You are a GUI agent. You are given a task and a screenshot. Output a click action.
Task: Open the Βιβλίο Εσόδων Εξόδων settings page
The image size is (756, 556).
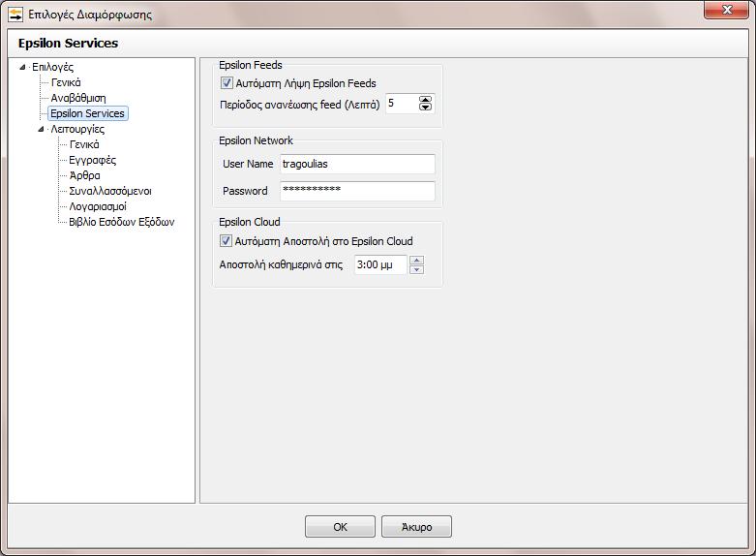coord(122,222)
